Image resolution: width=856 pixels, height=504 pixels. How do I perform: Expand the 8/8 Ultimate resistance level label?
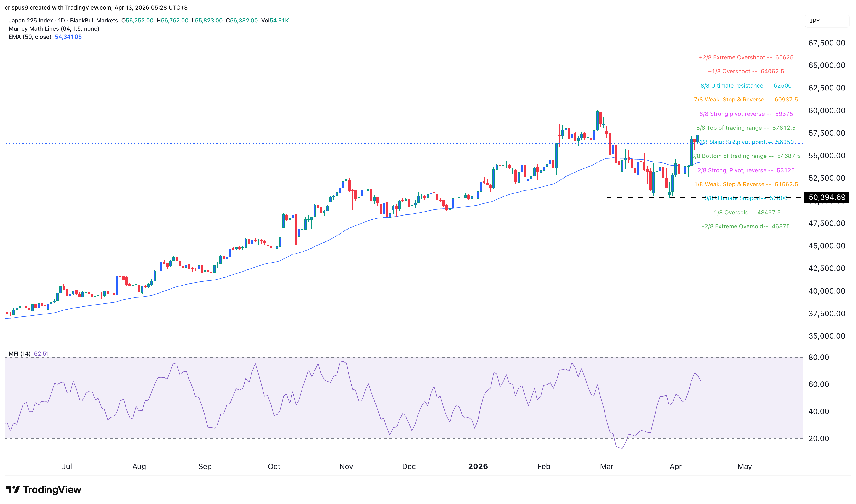click(x=746, y=86)
